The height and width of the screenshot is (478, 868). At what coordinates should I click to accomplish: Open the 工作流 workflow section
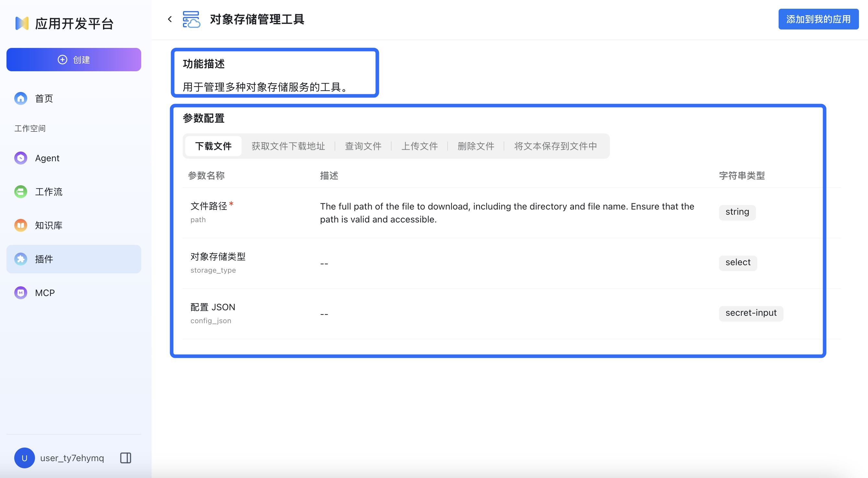pyautogui.click(x=49, y=192)
